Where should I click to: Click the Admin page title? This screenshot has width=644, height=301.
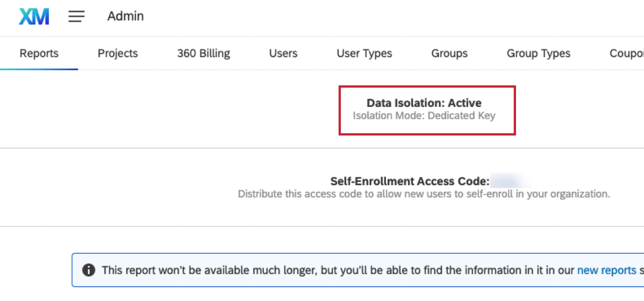pos(125,16)
